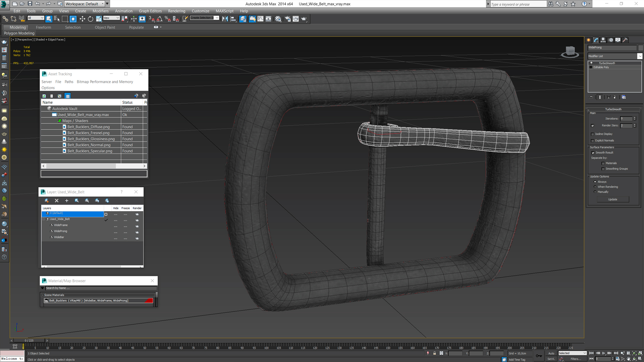Select the Snap Toggle icon in toolbar

click(151, 18)
